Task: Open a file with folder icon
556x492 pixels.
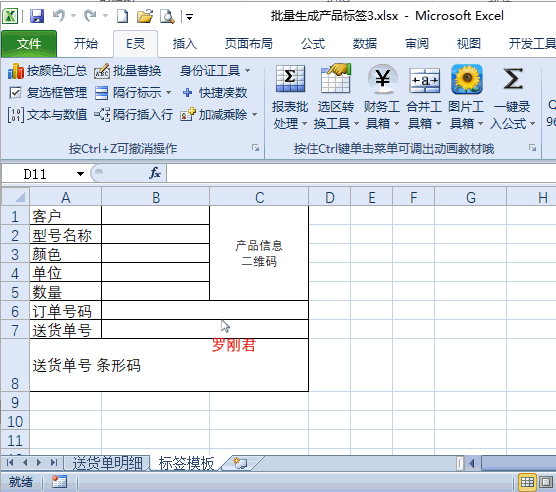Action: (x=145, y=16)
